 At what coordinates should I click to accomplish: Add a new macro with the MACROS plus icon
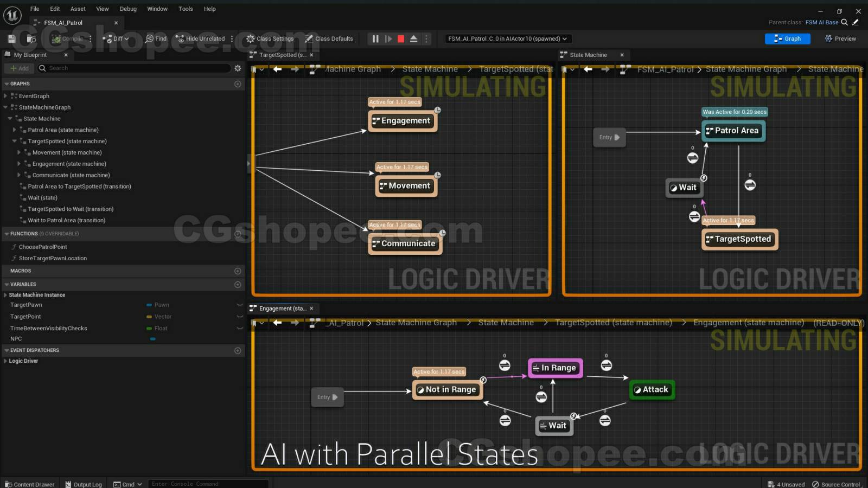pyautogui.click(x=238, y=271)
